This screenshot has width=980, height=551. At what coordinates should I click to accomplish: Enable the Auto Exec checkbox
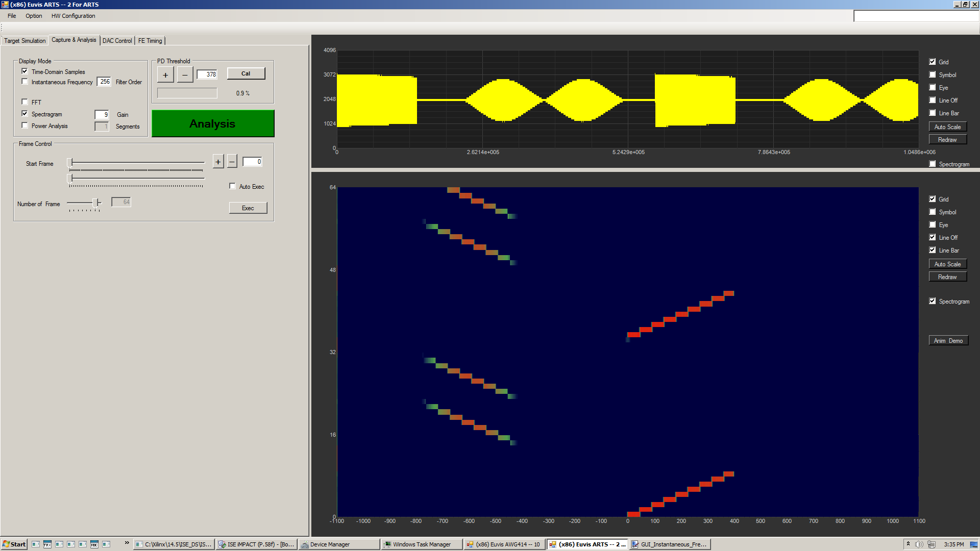pyautogui.click(x=233, y=186)
